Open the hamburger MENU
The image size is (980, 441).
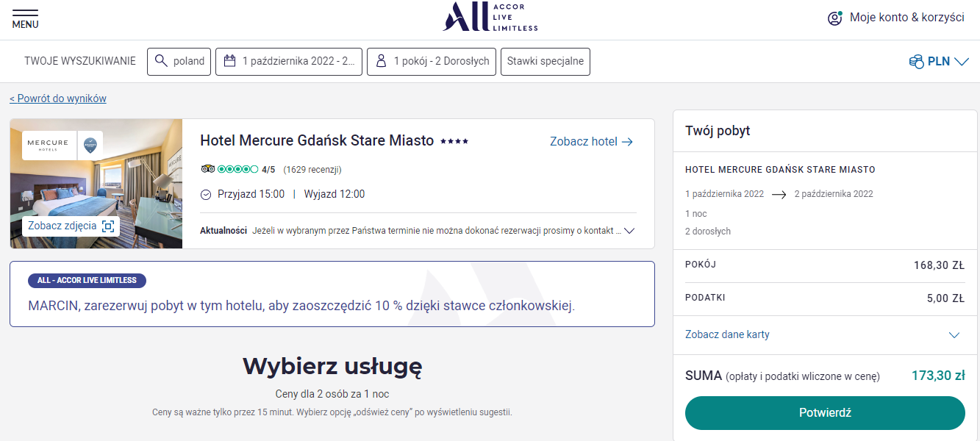[x=26, y=19]
